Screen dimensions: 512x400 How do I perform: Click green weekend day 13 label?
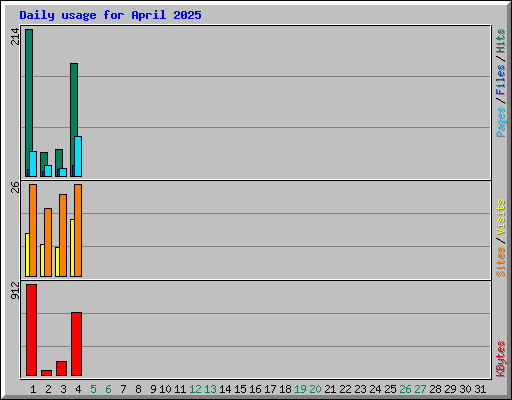click(210, 389)
